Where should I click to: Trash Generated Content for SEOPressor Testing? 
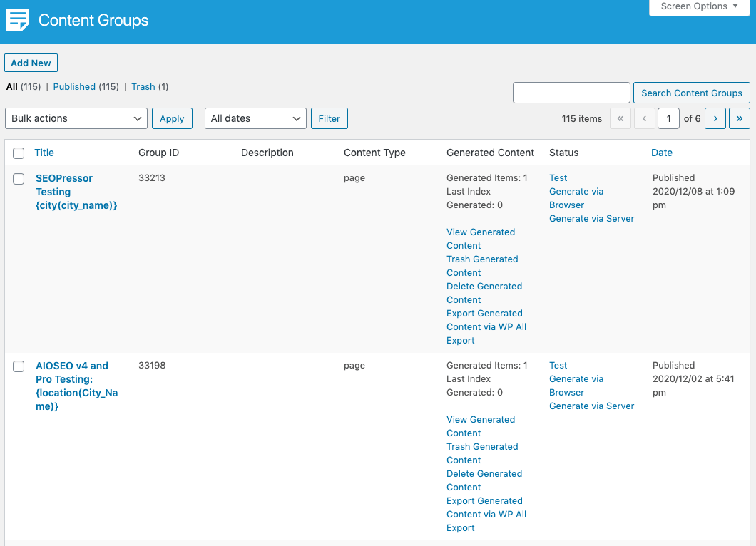click(482, 266)
